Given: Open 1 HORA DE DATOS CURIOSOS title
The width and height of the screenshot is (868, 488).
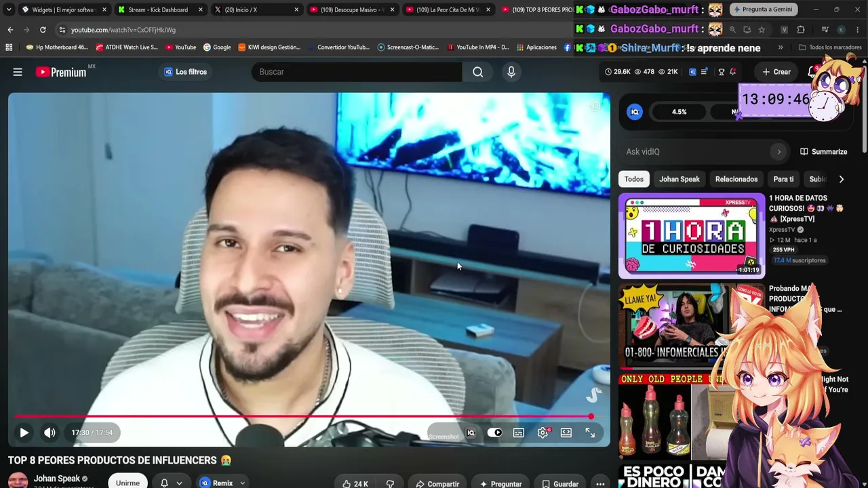Looking at the screenshot, I should coord(805,209).
